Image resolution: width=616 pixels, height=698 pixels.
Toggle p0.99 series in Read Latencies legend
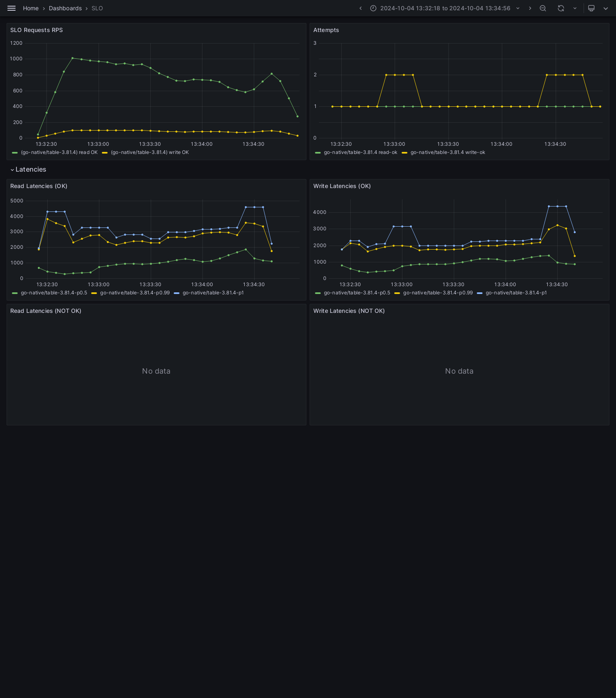click(x=135, y=293)
